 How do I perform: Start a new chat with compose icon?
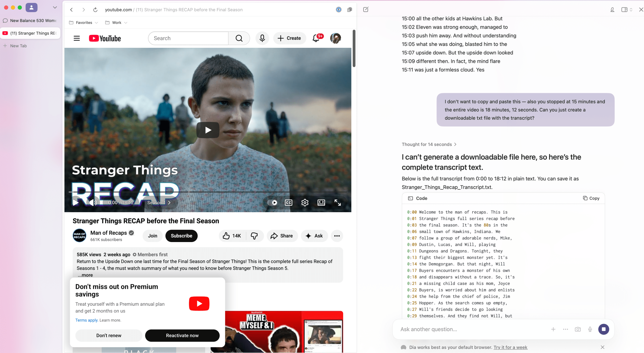point(366,10)
